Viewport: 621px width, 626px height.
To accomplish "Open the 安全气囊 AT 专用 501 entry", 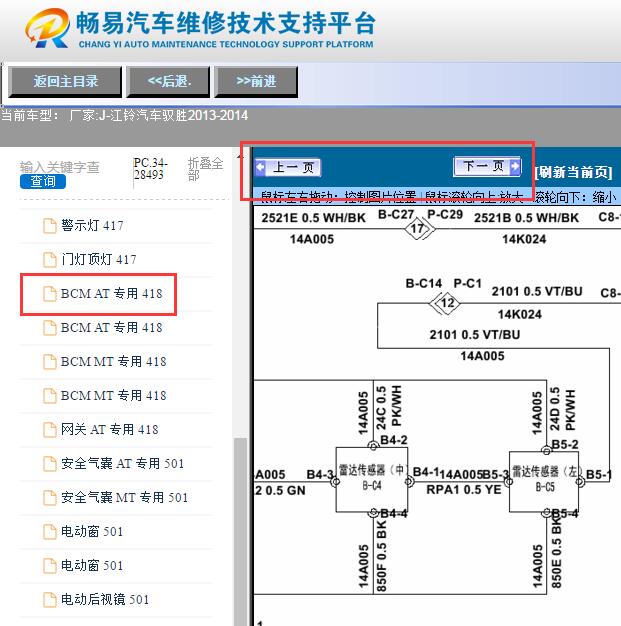I will pyautogui.click(x=122, y=464).
